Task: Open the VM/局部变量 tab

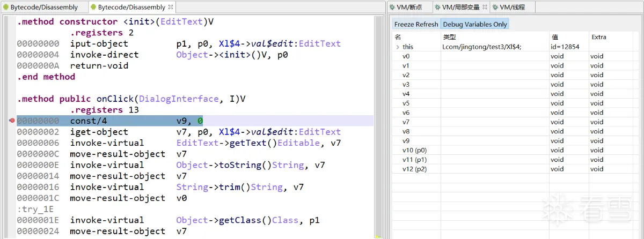Action: [x=462, y=7]
